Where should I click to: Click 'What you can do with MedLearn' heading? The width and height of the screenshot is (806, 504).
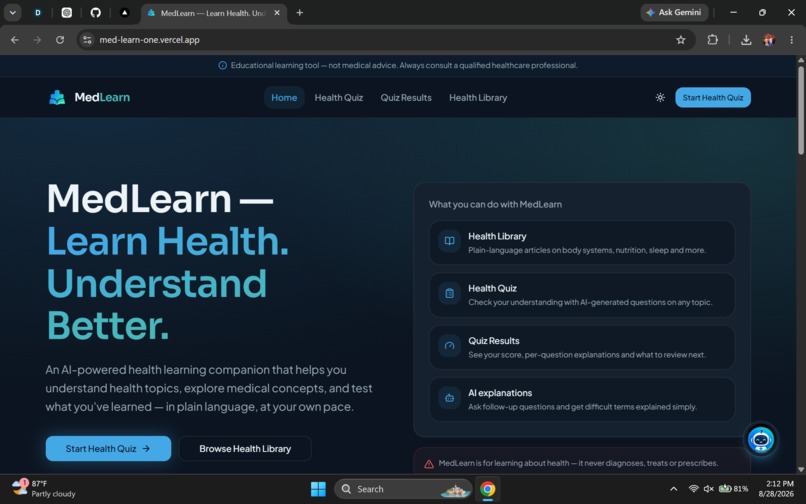click(495, 204)
